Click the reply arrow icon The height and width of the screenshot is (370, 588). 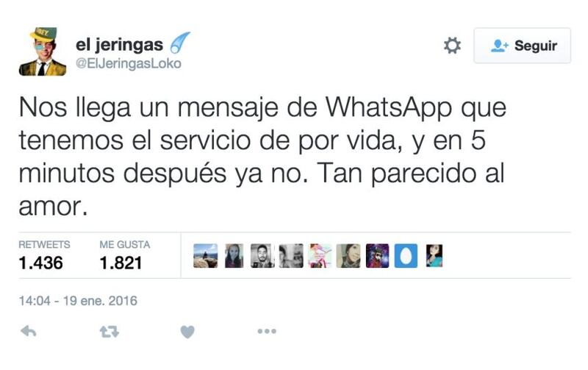point(29,331)
